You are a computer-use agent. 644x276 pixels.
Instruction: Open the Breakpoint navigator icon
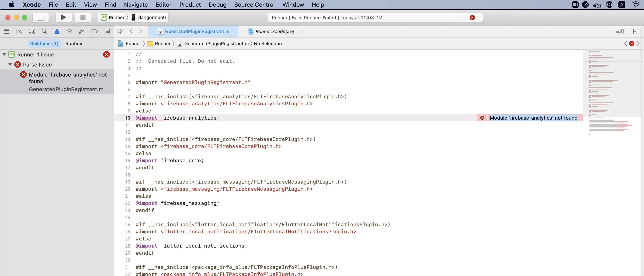click(x=94, y=31)
